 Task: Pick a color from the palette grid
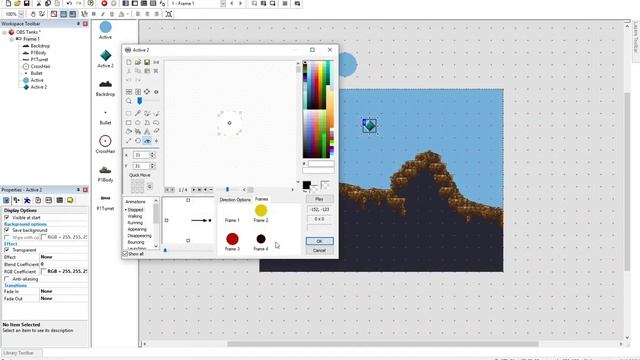tap(318, 109)
